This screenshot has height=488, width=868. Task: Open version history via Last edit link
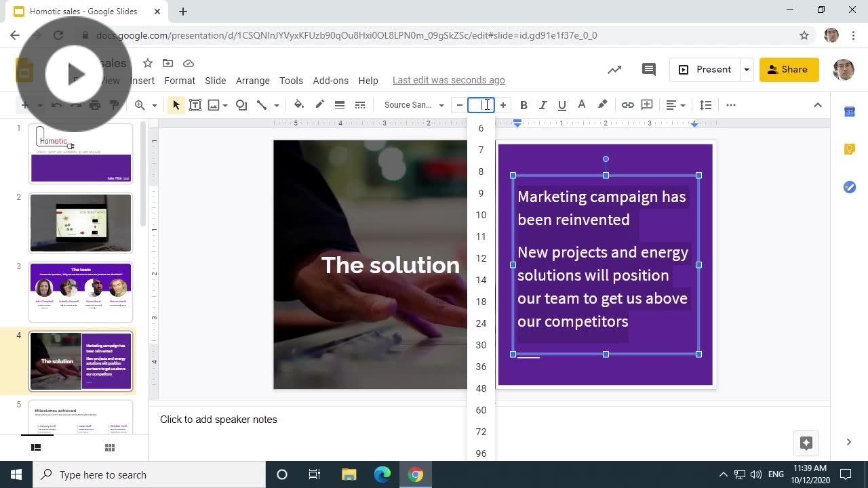(x=448, y=80)
